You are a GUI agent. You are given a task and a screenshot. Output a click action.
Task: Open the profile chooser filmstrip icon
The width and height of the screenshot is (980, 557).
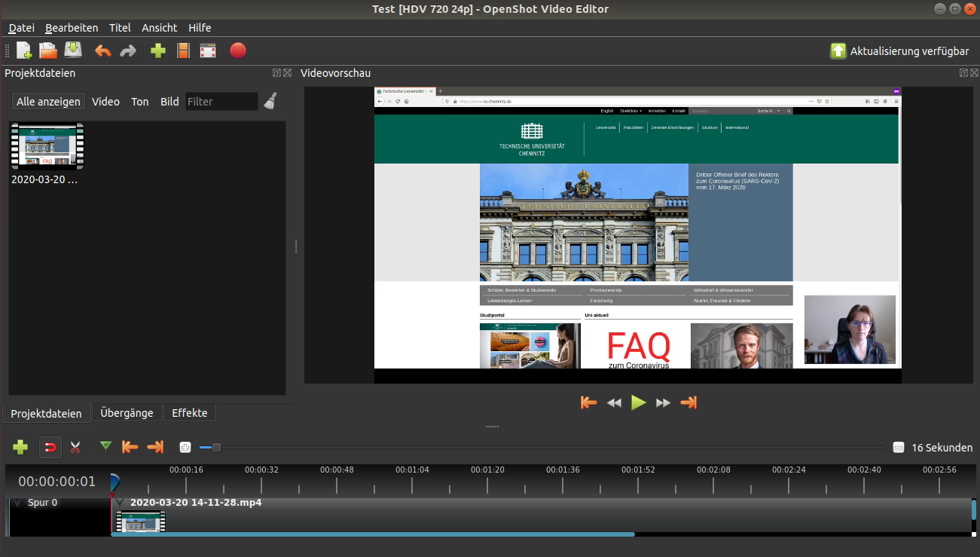click(x=183, y=50)
